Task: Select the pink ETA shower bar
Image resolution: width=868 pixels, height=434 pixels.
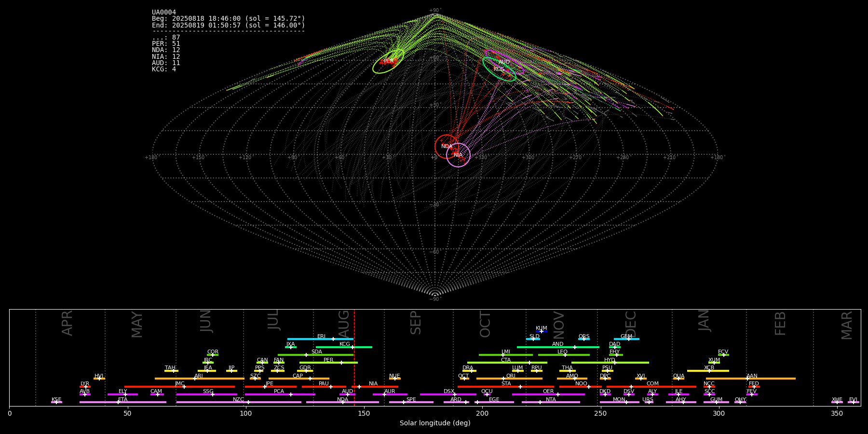Action: tap(123, 402)
